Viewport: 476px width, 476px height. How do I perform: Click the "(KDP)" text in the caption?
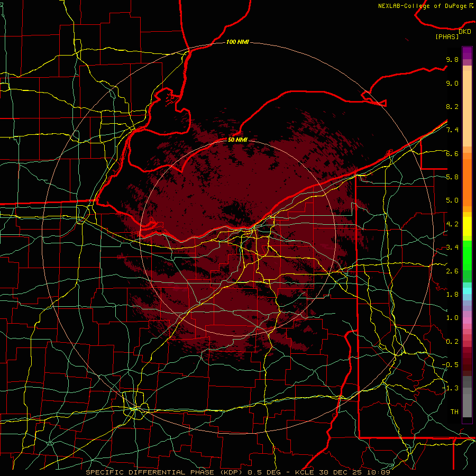pos(231,472)
